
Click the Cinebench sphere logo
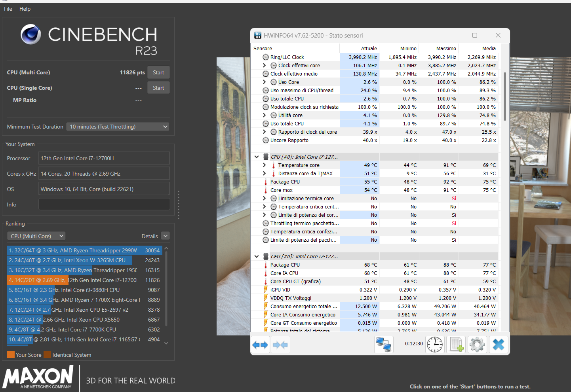coord(31,34)
